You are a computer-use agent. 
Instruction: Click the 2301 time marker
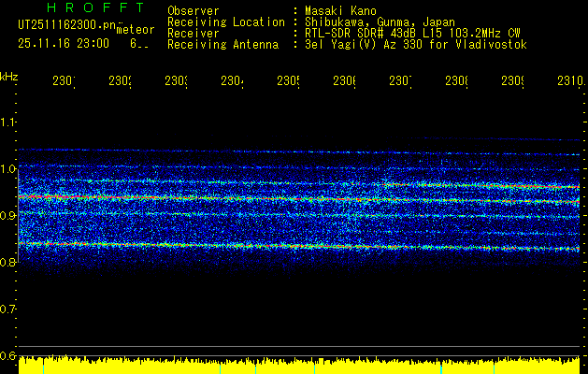coord(64,81)
